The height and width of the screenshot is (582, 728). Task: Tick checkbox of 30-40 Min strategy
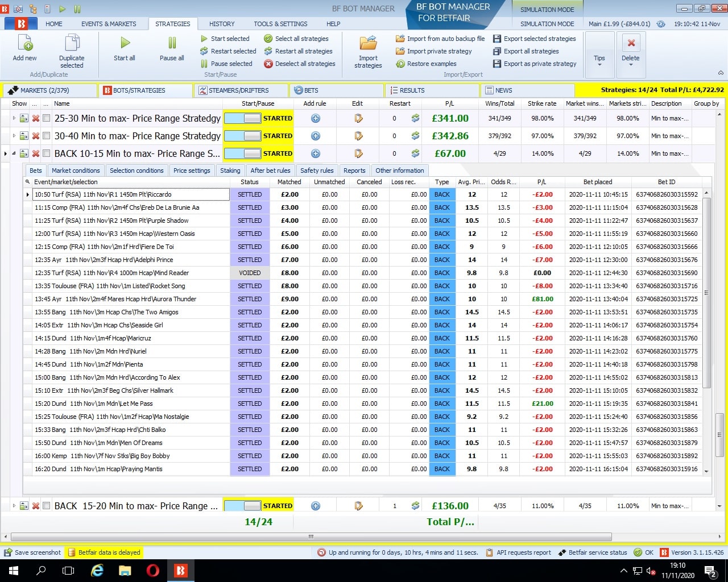coord(47,136)
